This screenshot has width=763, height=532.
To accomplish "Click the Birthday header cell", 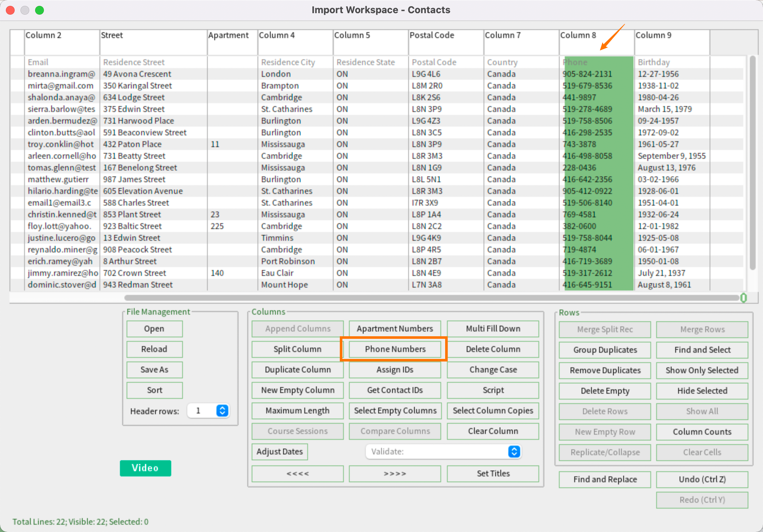I will coord(672,62).
